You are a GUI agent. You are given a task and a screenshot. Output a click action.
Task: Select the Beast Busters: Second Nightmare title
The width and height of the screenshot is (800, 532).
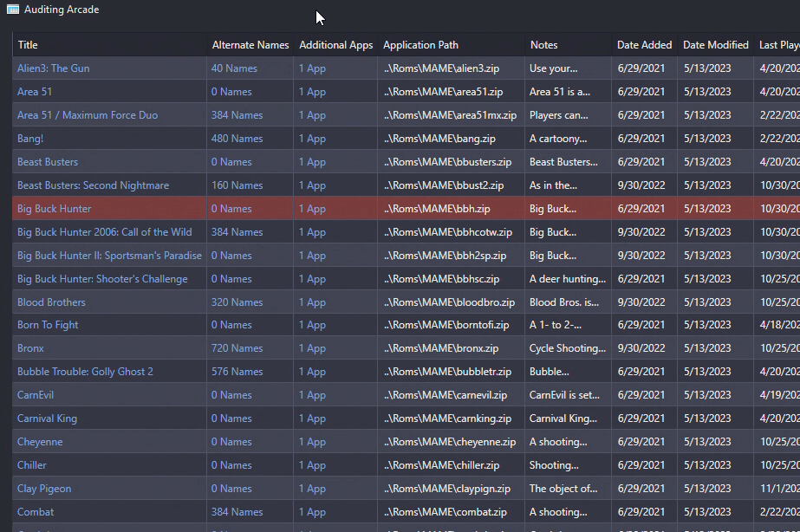[94, 185]
